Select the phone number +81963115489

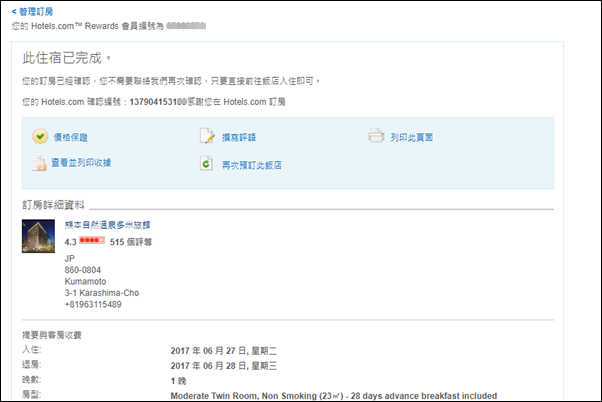click(93, 304)
